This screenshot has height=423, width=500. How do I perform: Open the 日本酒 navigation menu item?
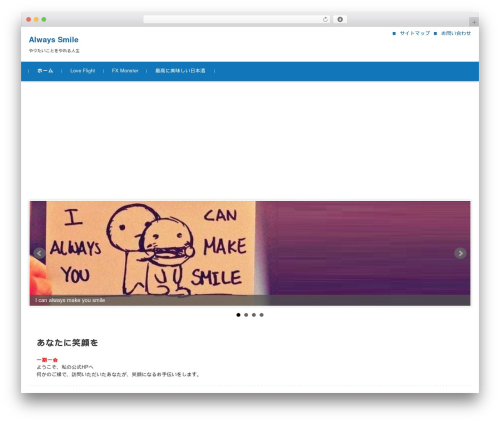180,71
